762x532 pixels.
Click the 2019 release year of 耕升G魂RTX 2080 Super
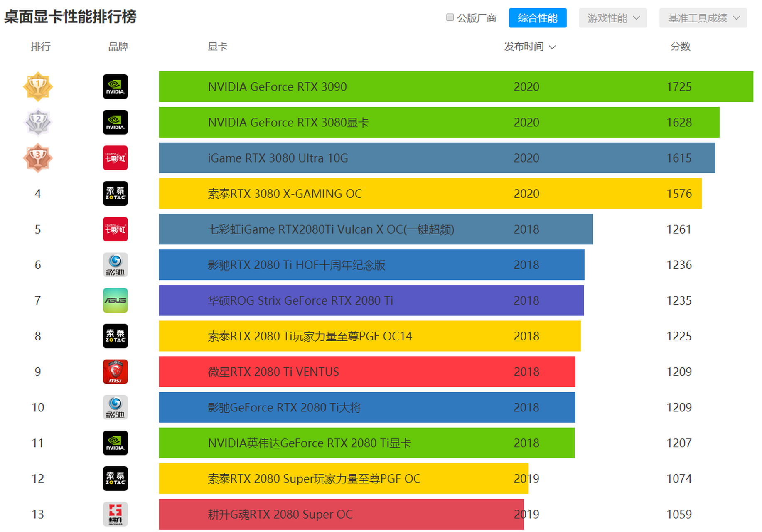(x=526, y=515)
